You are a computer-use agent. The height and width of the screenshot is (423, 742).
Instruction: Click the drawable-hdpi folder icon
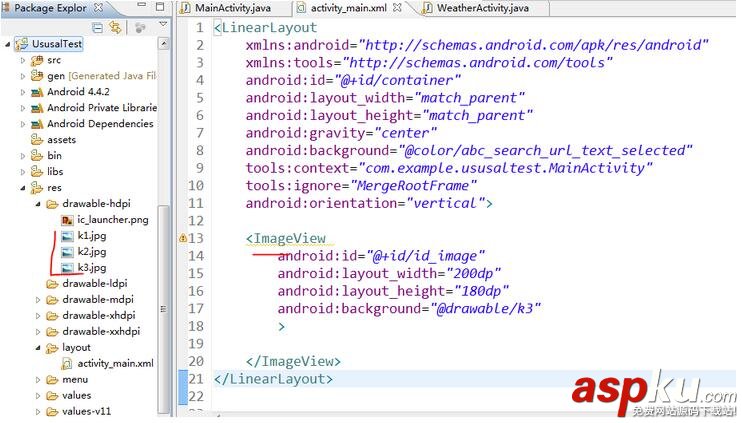tap(52, 204)
